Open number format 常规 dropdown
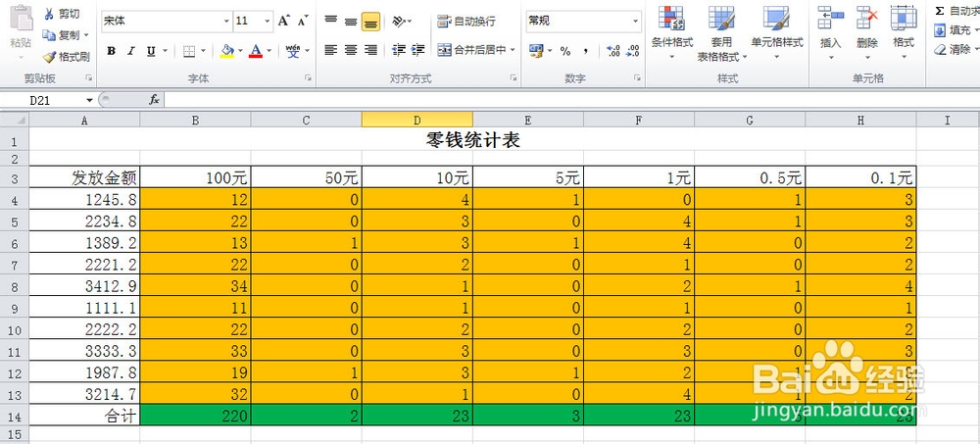This screenshot has height=444, width=980. point(636,21)
